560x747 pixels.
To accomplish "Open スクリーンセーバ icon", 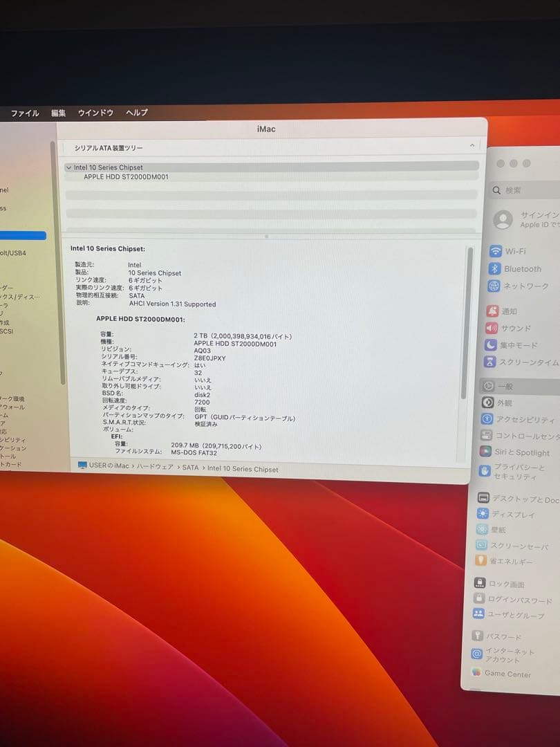I will point(481,545).
